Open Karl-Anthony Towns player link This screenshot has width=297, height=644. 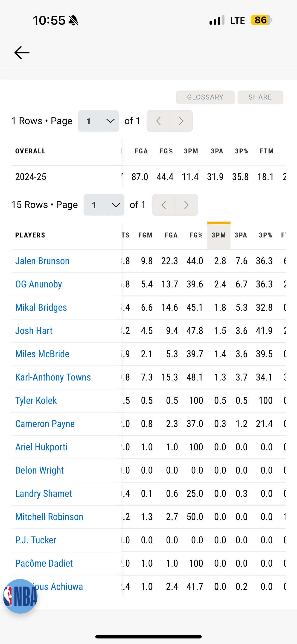click(53, 377)
